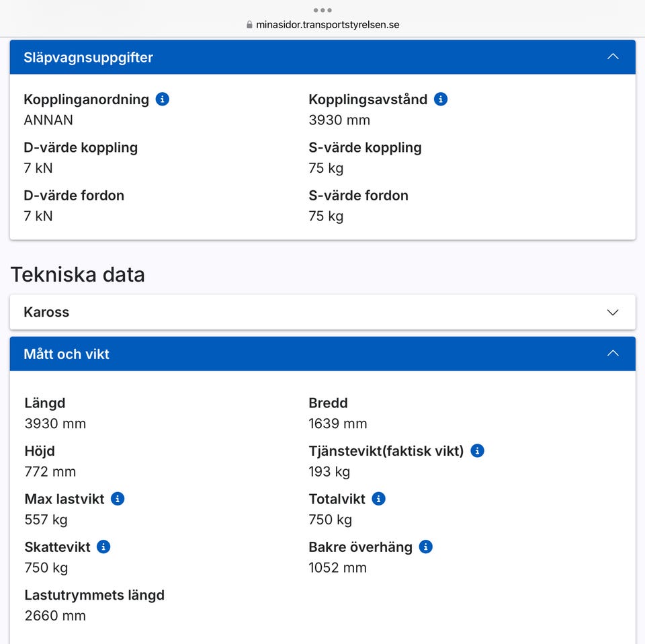
Task: Click the Mått och vikt header title
Action: [x=67, y=354]
